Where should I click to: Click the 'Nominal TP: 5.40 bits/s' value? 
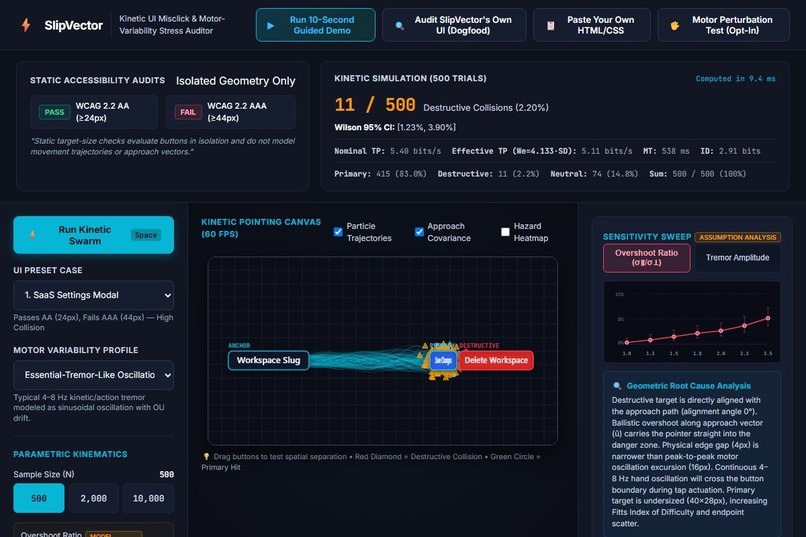pyautogui.click(x=388, y=151)
